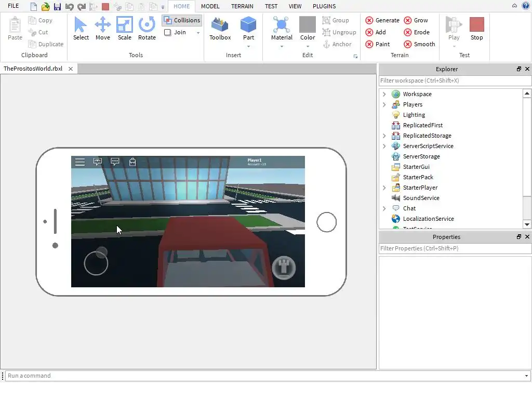Screen dimensions: 532x399
Task: Close TheProsítosWorld.rbxl tab
Action: pos(71,69)
